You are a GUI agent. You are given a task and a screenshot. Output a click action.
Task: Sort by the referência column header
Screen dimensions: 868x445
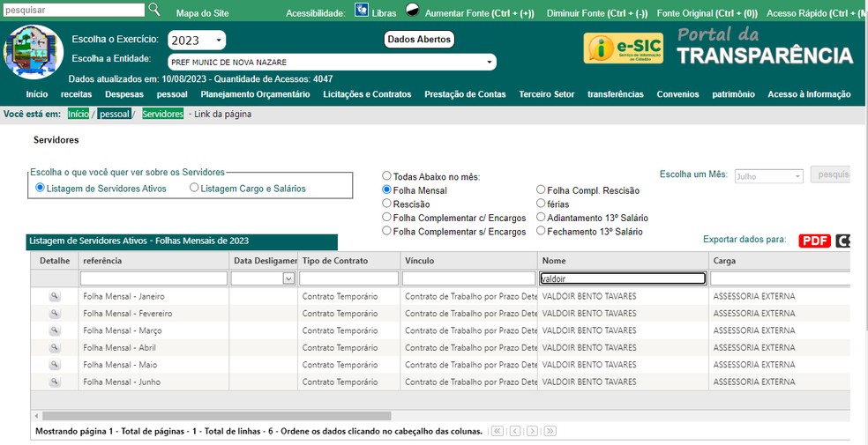coord(153,260)
